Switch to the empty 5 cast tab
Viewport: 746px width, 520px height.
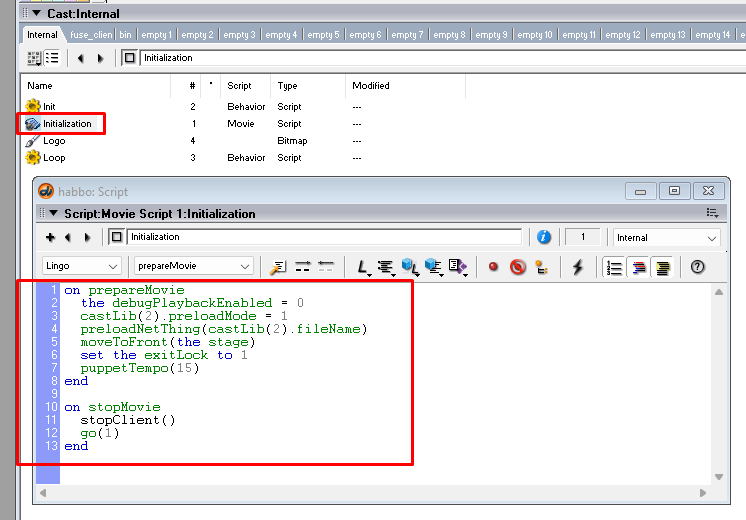[324, 35]
